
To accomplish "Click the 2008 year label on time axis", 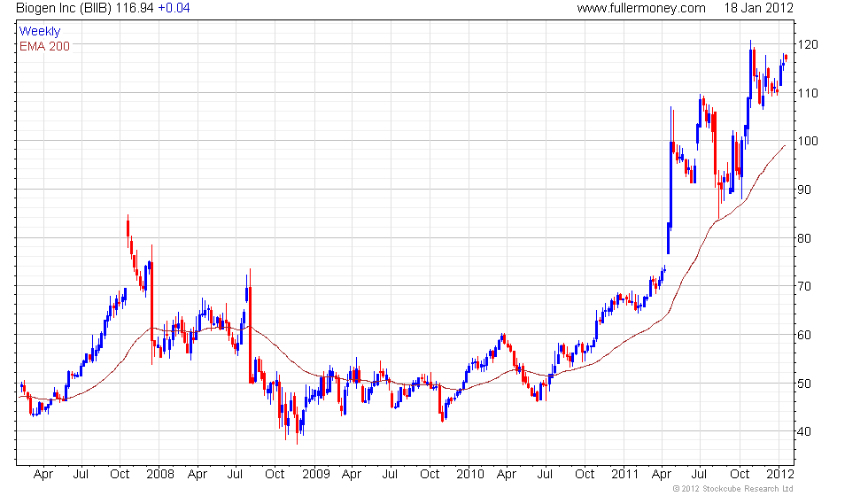I will point(160,475).
